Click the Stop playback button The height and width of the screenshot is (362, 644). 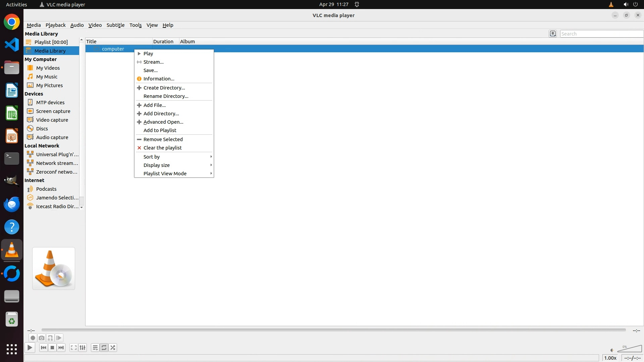[52, 348]
